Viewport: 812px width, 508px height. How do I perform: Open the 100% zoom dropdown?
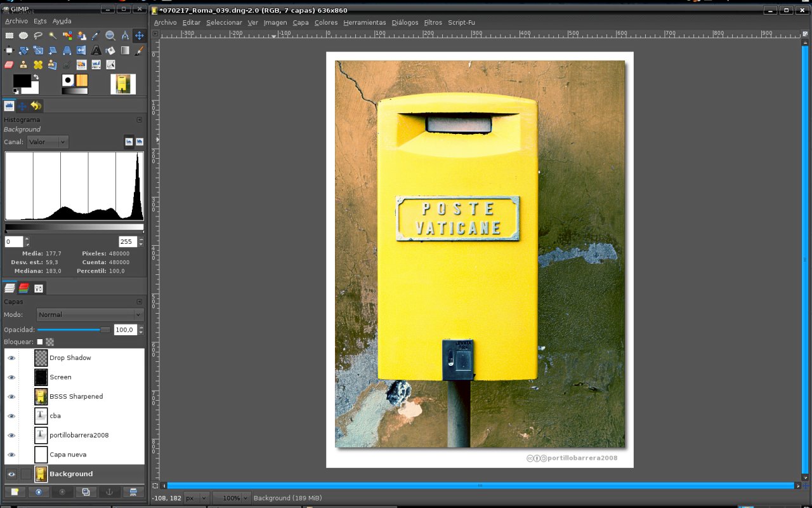[x=232, y=498]
